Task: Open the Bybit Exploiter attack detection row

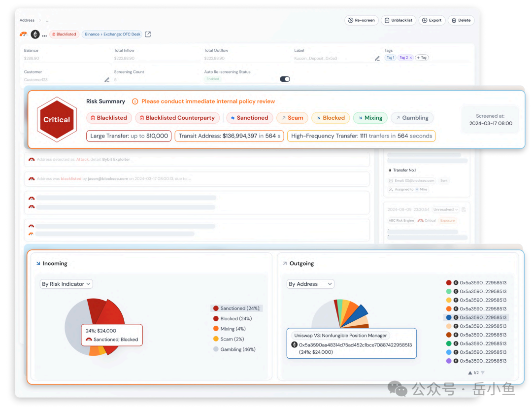Action: (x=197, y=160)
